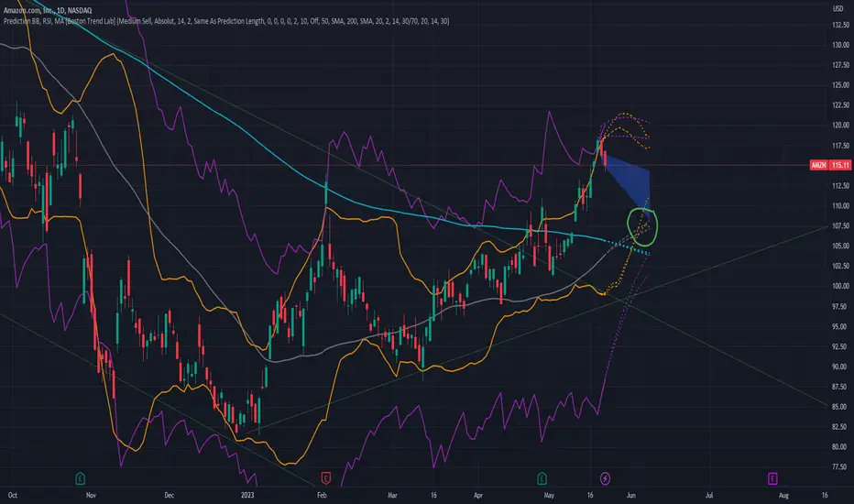Click the 110.00 price axis label
Image resolution: width=854 pixels, height=504 pixels.
(x=841, y=206)
